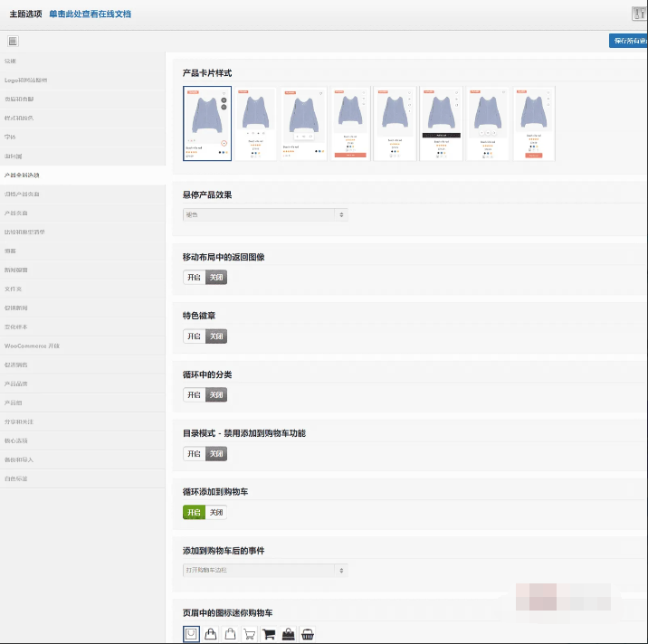The width and height of the screenshot is (648, 644).
Task: Select the solid black handbag icon
Action: (x=288, y=634)
